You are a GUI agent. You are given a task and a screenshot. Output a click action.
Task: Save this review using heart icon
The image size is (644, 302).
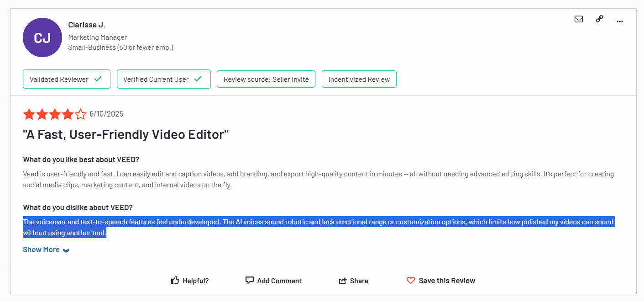point(411,281)
